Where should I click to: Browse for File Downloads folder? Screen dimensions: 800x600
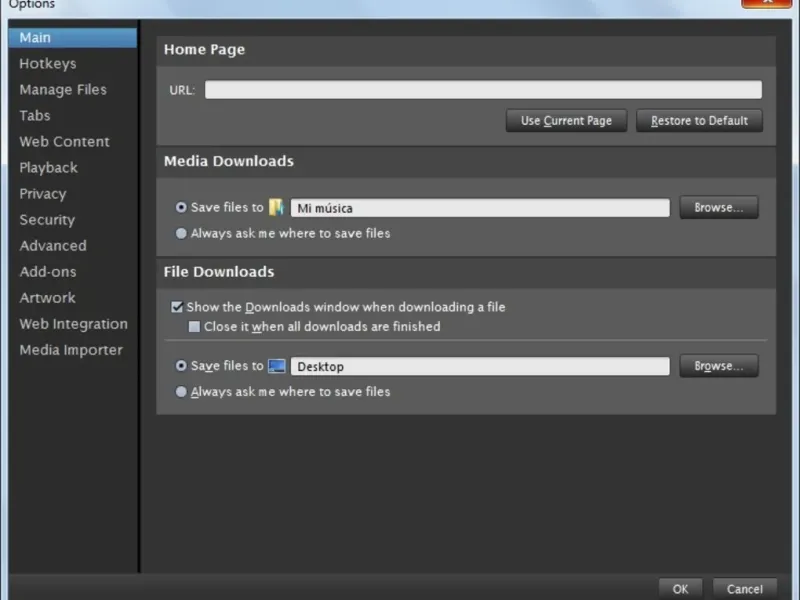pos(719,366)
